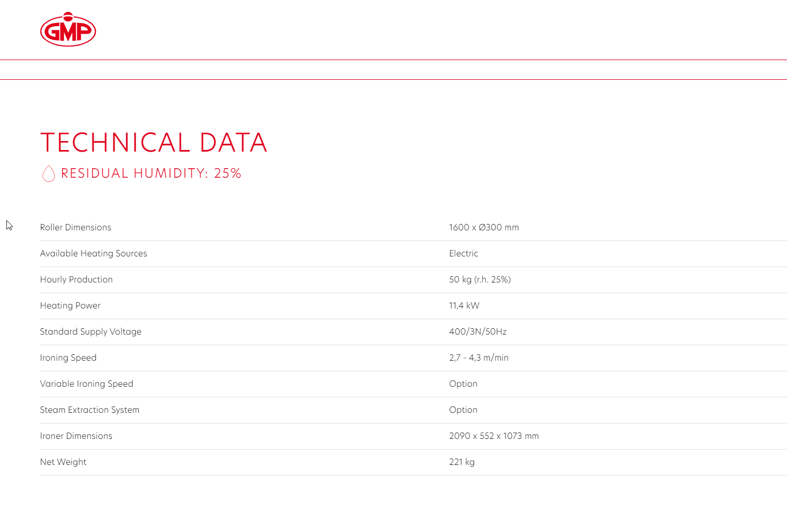Image resolution: width=787 pixels, height=532 pixels.
Task: Click the Steam Extraction System Option value
Action: point(463,410)
